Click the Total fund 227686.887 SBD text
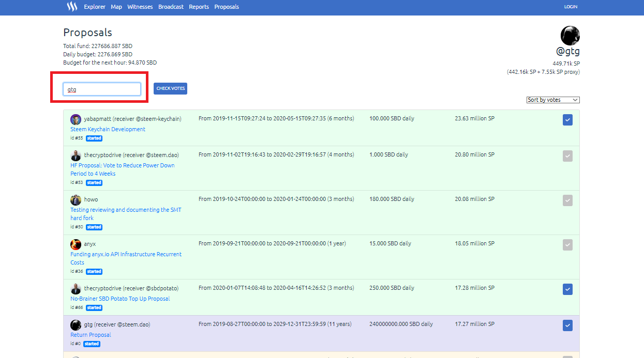Viewport: 644px width, 358px height. pos(98,46)
